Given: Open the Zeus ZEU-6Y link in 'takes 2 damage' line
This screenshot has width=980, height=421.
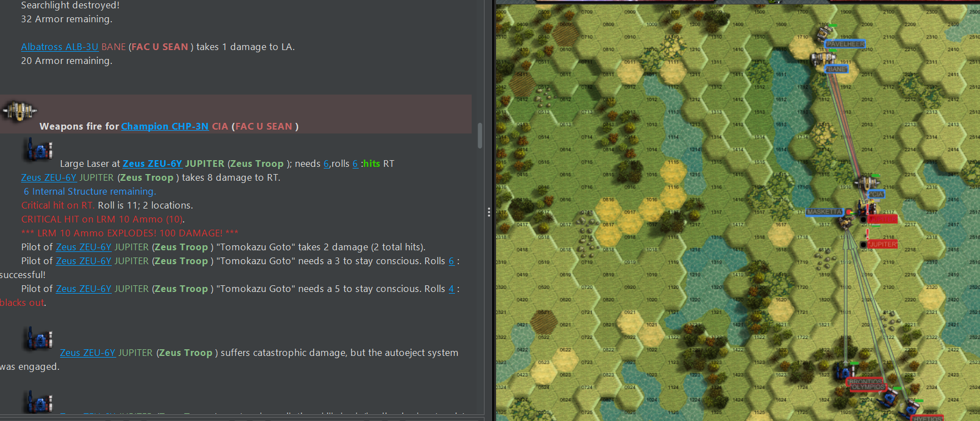Looking at the screenshot, I should [x=83, y=247].
